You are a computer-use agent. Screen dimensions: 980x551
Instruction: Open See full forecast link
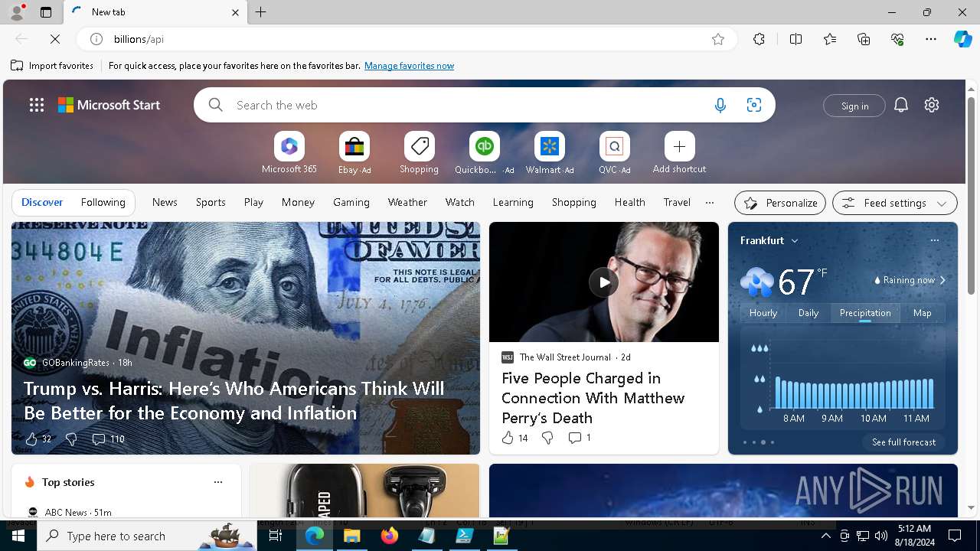[903, 442]
